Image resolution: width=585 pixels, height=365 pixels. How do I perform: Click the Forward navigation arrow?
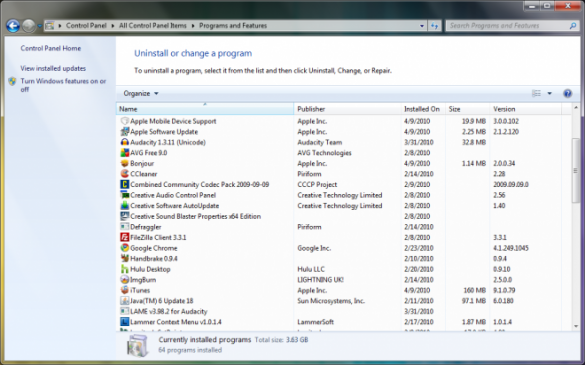[29, 26]
